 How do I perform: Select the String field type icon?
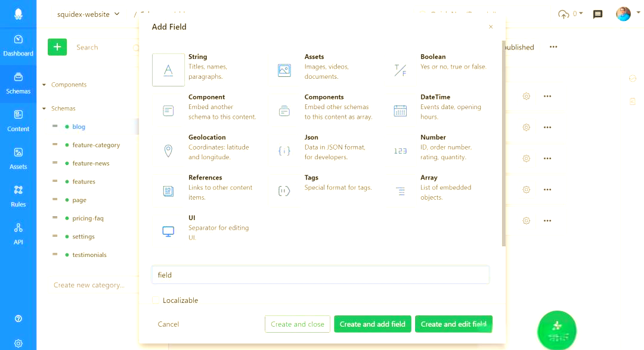point(168,70)
